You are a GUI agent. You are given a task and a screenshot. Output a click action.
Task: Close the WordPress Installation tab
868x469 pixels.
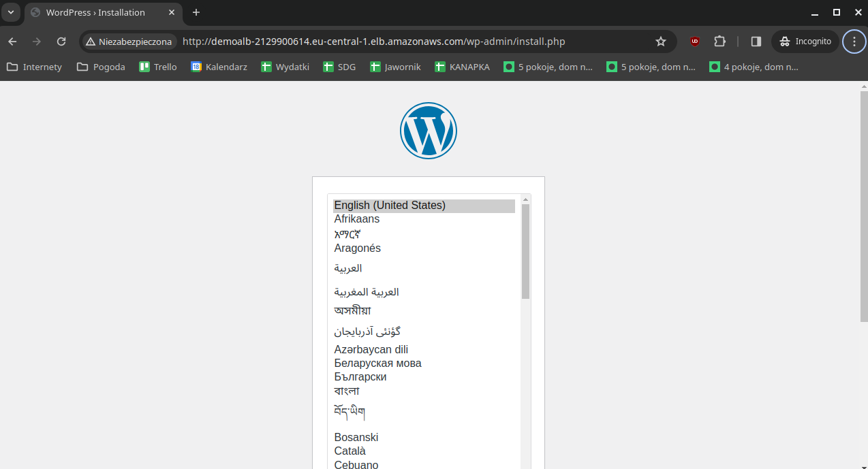tap(172, 12)
